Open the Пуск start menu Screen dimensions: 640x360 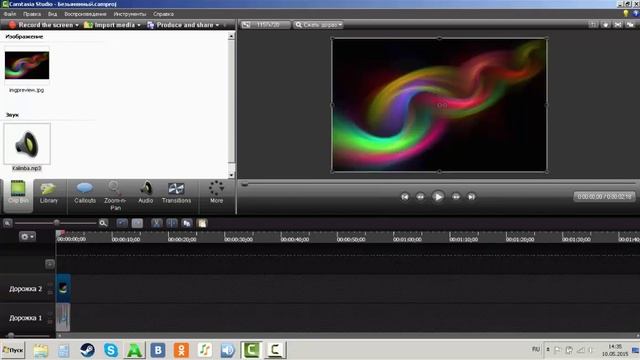tap(13, 350)
